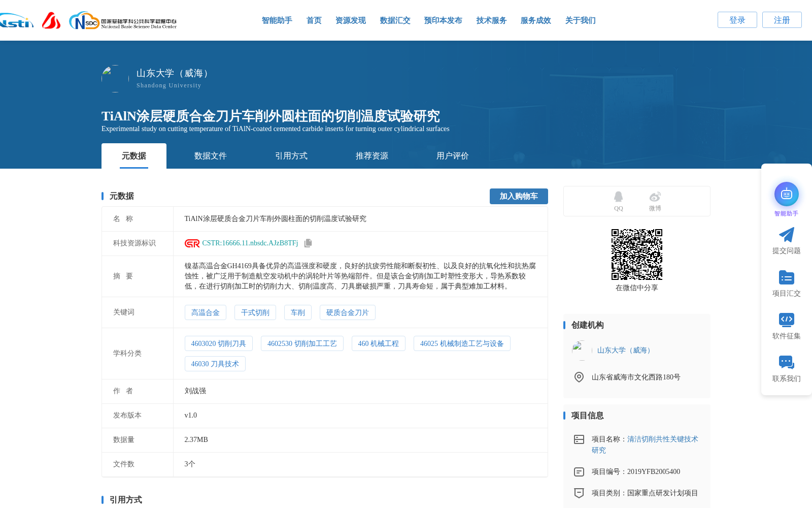Open the 联系我们 chat bubble icon
The width and height of the screenshot is (812, 508).
[x=786, y=363]
